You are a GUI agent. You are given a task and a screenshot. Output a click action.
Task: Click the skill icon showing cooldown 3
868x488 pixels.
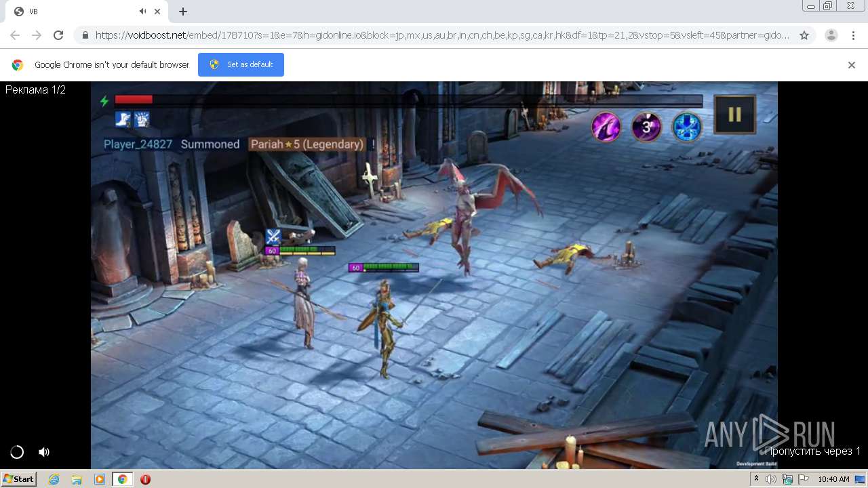coord(646,127)
